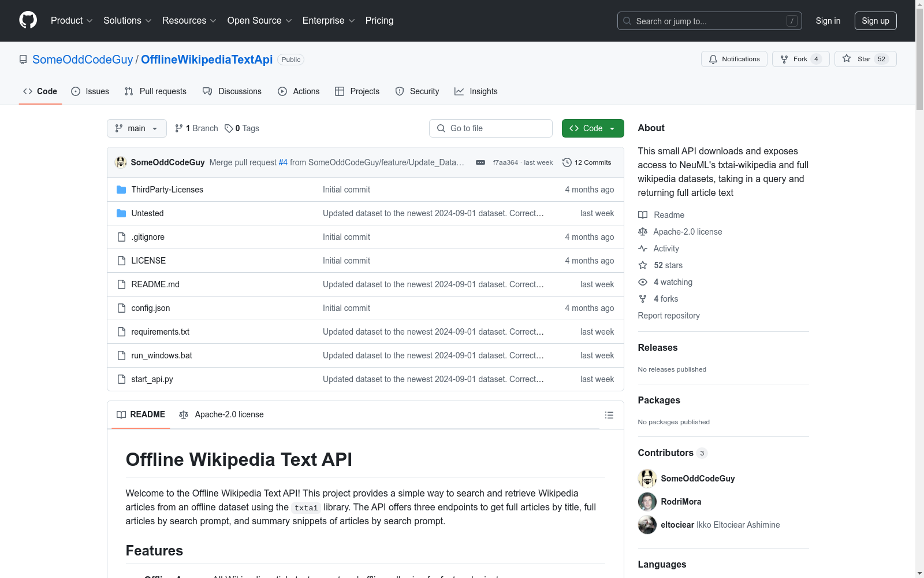Click the LICENSE file icon
Viewport: 924px width, 578px height.
click(x=121, y=261)
